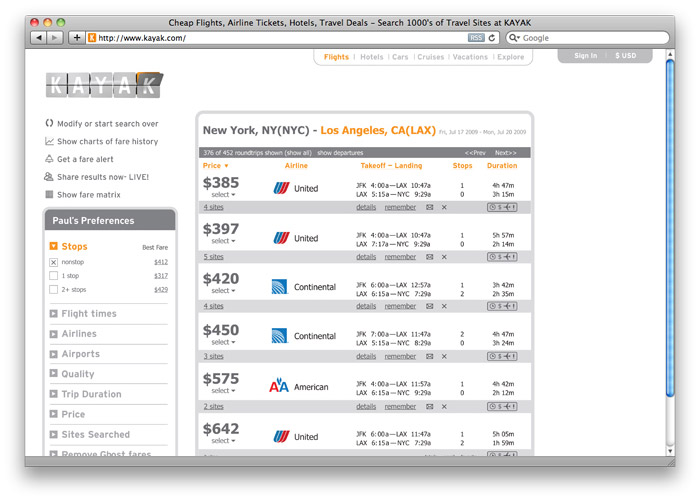Open select dropdown under $575
Image resolution: width=700 pixels, height=501 pixels.
(x=223, y=390)
